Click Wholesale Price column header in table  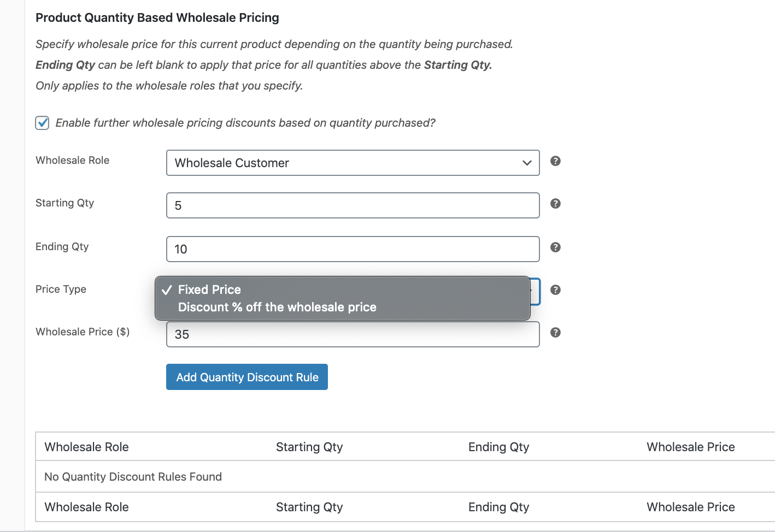point(690,447)
